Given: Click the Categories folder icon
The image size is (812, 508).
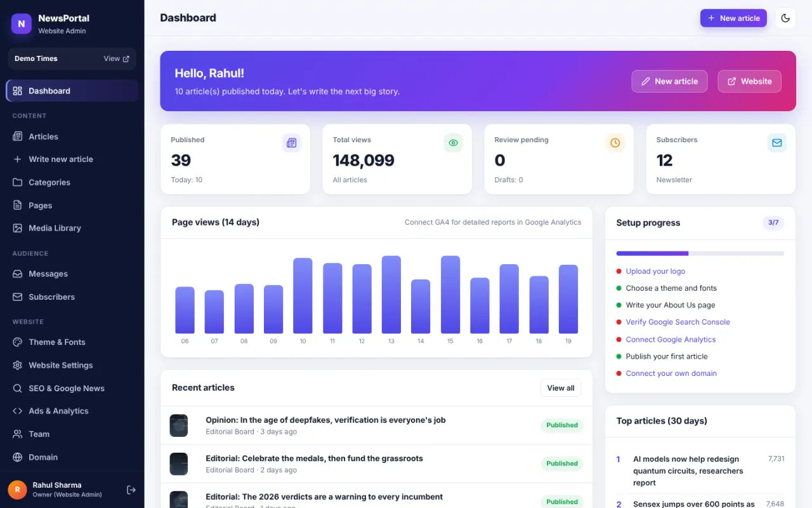Looking at the screenshot, I should point(17,182).
